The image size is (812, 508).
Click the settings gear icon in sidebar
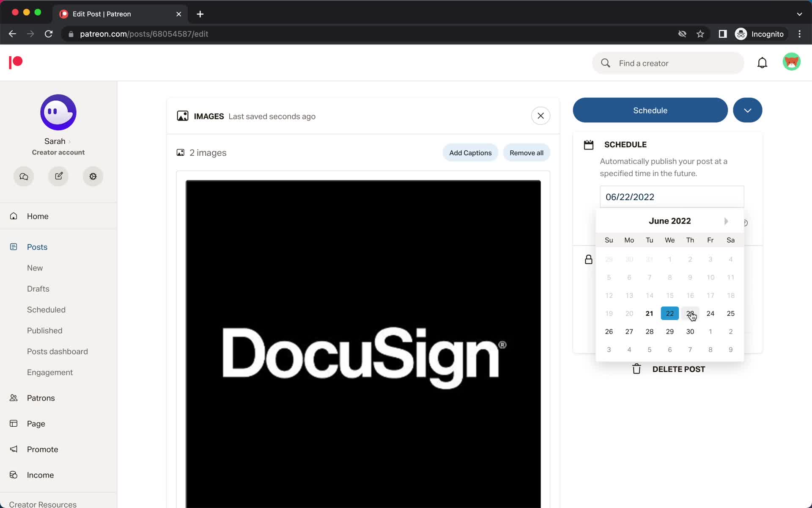pos(93,176)
